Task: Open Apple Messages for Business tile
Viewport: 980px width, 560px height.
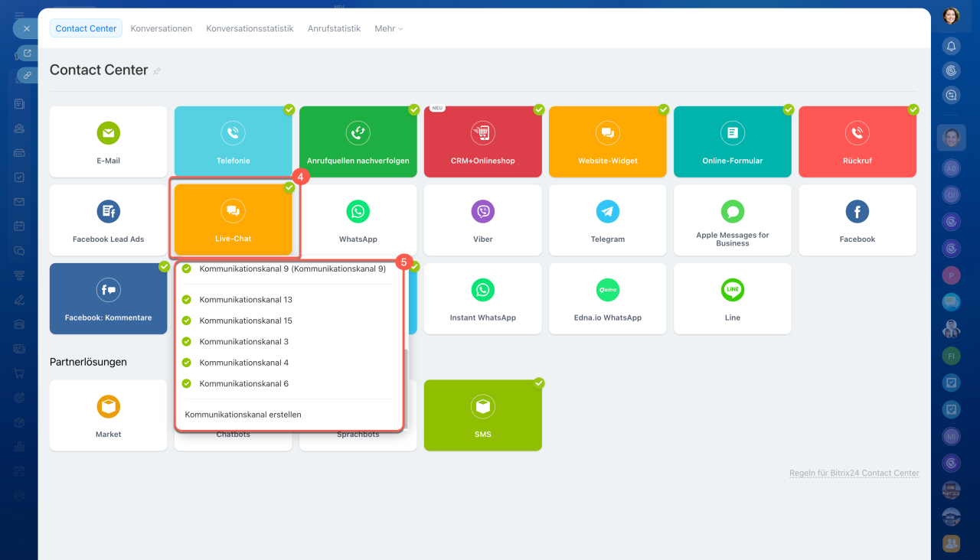Action: click(732, 220)
